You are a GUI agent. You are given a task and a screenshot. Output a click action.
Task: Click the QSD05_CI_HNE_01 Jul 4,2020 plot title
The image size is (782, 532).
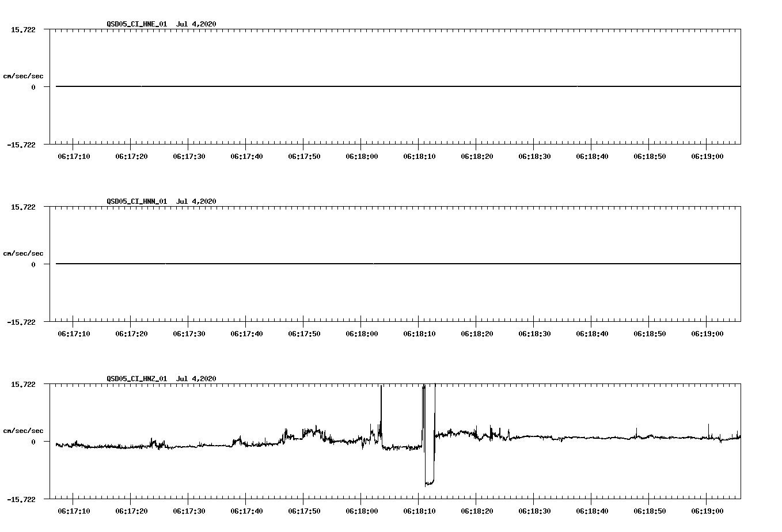pyautogui.click(x=162, y=24)
